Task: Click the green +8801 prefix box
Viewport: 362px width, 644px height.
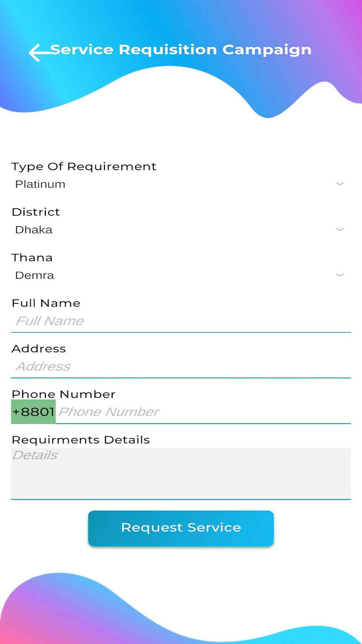Action: (x=33, y=412)
